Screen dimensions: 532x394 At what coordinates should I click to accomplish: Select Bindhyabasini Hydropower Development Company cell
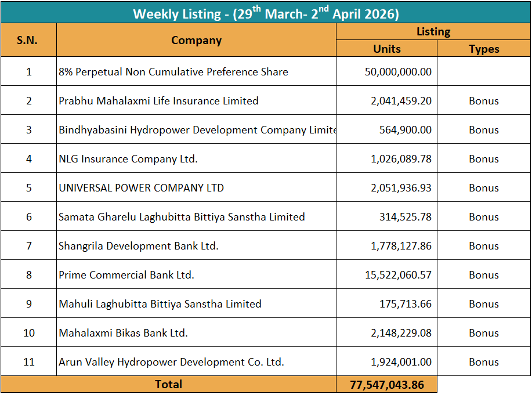196,130
